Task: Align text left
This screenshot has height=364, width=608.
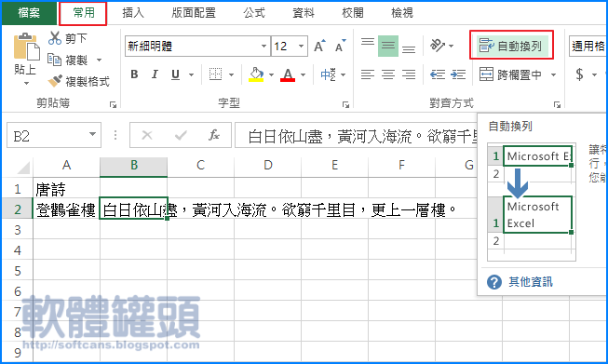Action: point(368,74)
